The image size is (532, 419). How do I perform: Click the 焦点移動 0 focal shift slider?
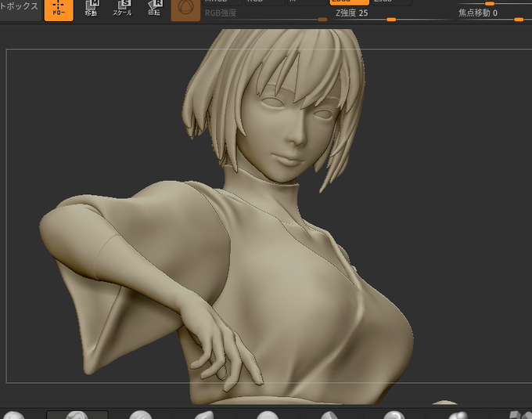pos(493,16)
